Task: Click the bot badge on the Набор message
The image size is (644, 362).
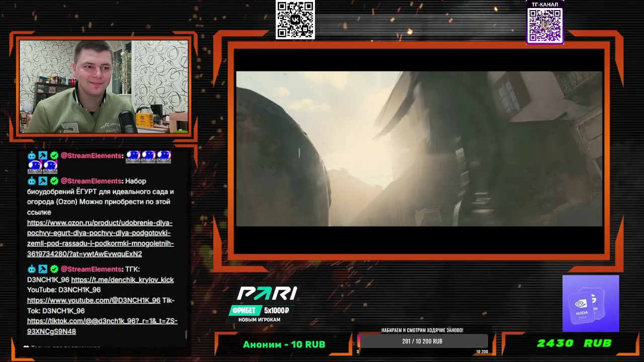Action: 32,181
